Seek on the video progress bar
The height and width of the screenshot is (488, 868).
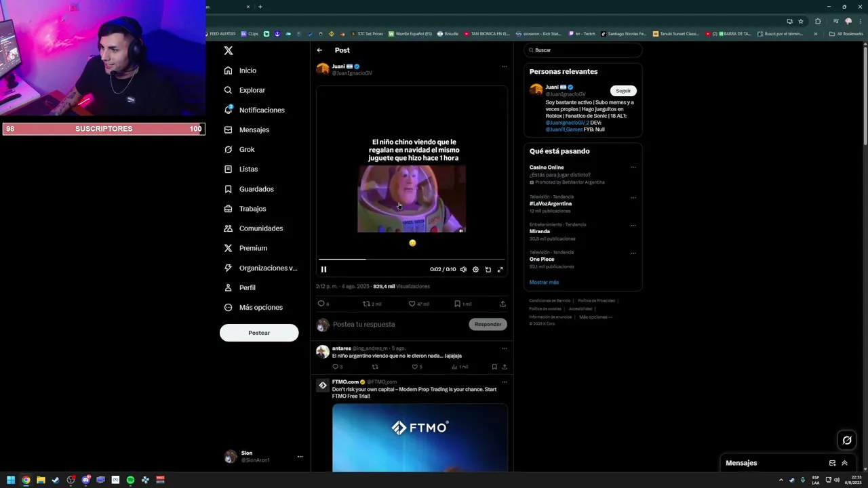click(412, 259)
